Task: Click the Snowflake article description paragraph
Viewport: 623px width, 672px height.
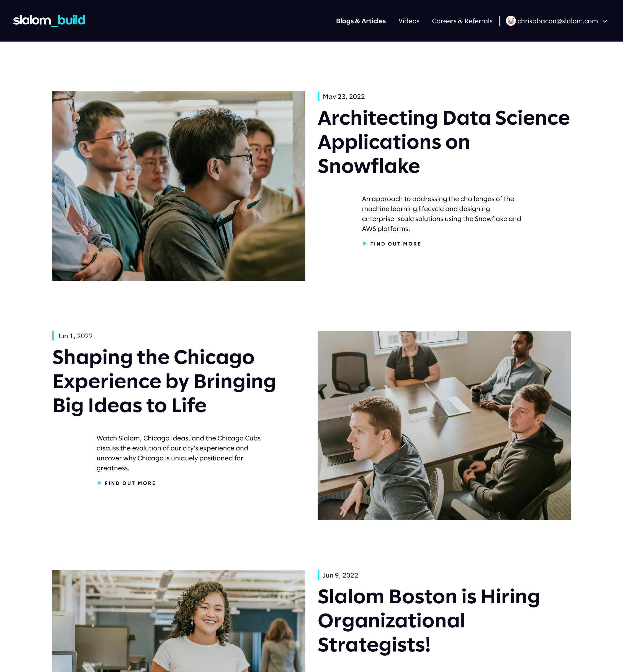Action: [x=441, y=214]
